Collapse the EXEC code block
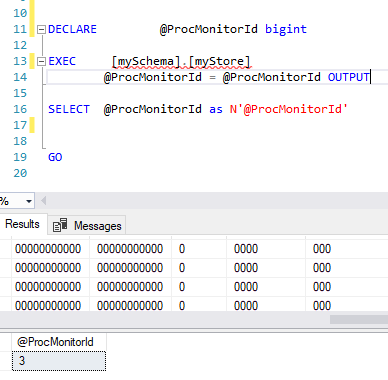Image resolution: width=388 pixels, height=380 pixels. (41, 62)
